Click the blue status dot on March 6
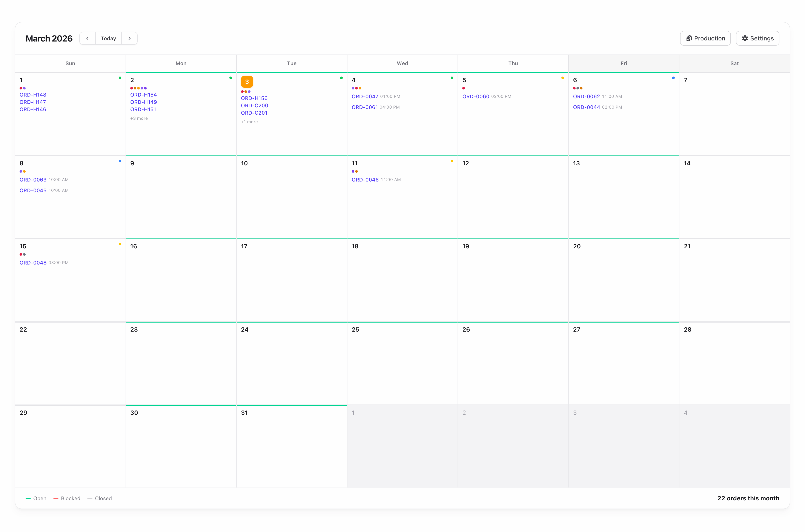805x532 pixels. (673, 78)
